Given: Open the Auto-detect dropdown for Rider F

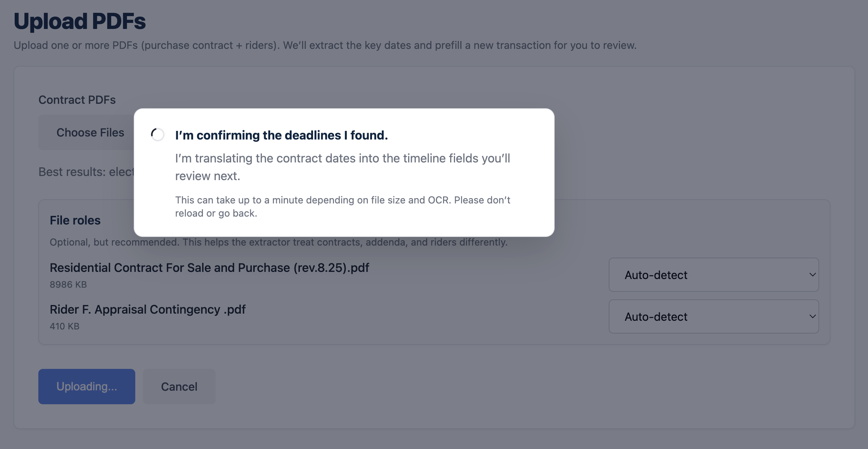Looking at the screenshot, I should coord(713,317).
